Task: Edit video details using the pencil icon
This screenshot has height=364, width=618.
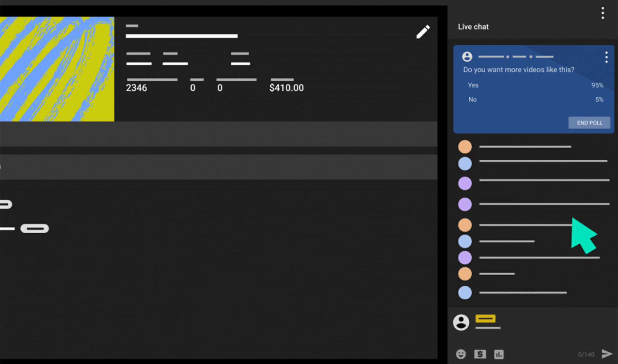Action: pos(423,32)
